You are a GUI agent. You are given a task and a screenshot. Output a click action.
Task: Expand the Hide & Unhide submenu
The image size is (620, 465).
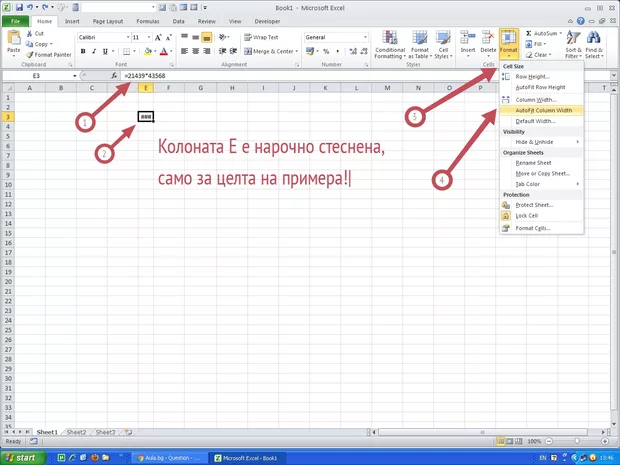pos(541,142)
